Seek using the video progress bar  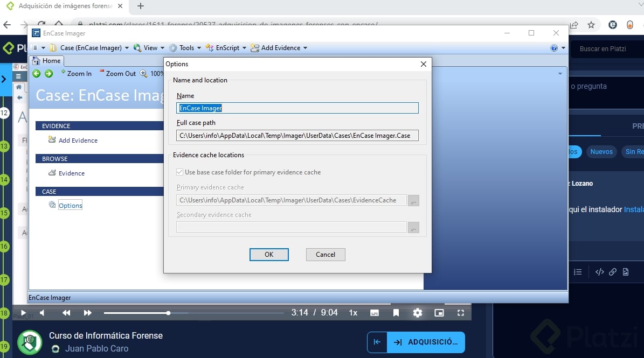tap(194, 313)
